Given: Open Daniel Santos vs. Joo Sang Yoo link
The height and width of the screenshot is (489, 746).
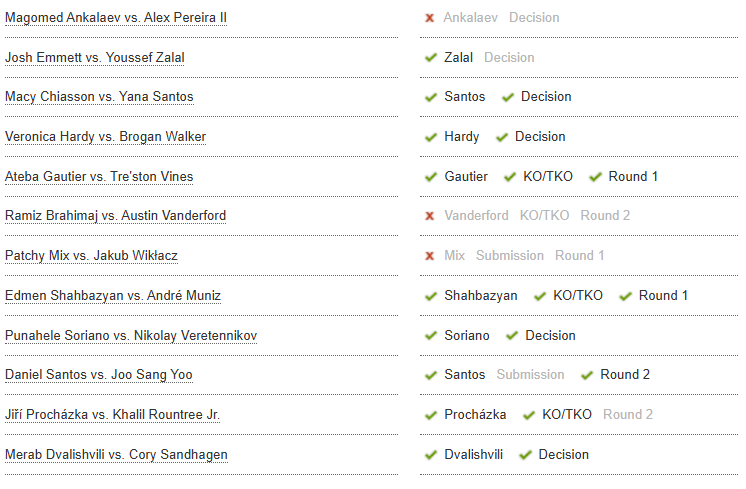Looking at the screenshot, I should click(x=98, y=375).
